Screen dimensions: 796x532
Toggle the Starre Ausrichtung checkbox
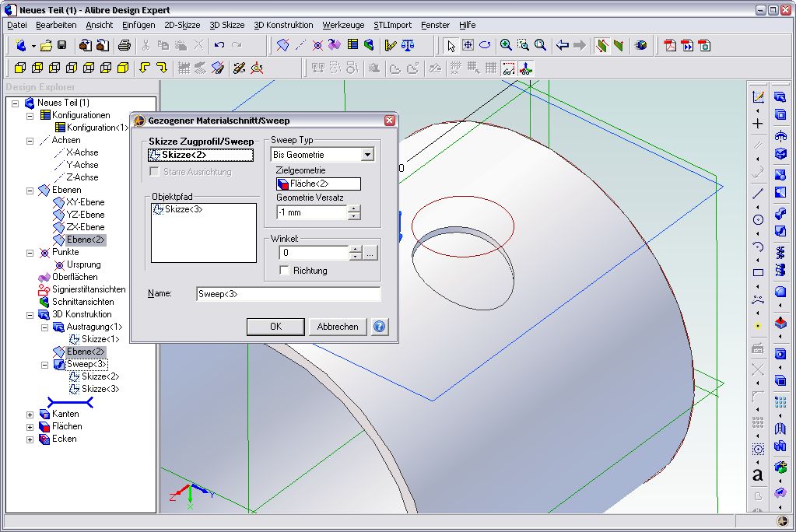click(x=154, y=172)
